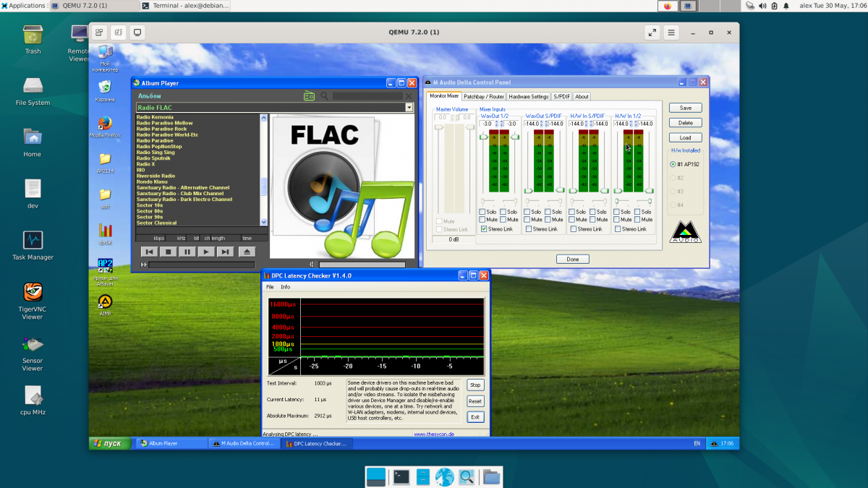Open the S/PDIF tab
868x488 pixels.
click(x=562, y=96)
